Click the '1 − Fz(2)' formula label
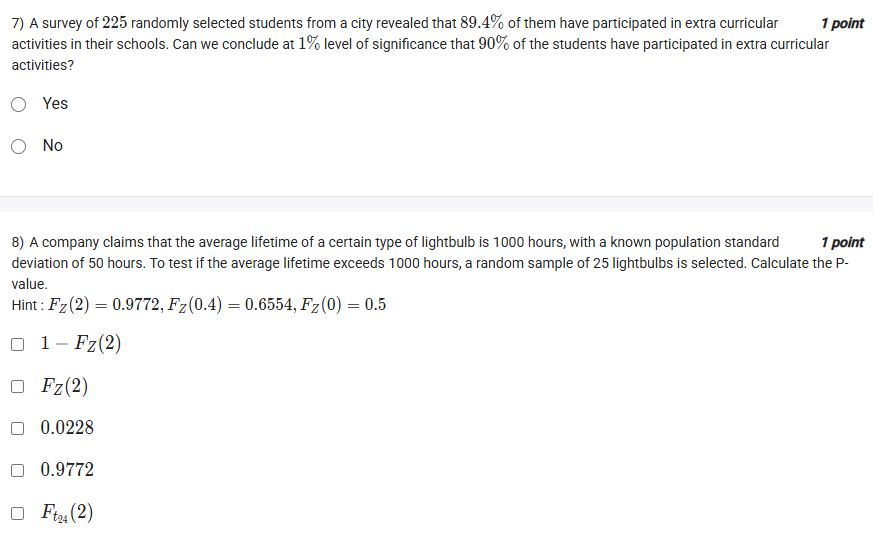This screenshot has width=873, height=541. tap(82, 344)
